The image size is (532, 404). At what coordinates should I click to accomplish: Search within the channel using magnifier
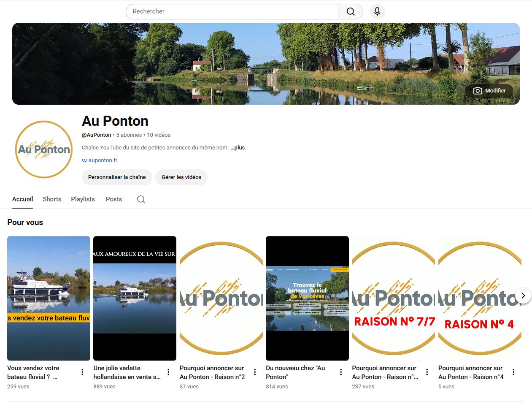pyautogui.click(x=141, y=199)
